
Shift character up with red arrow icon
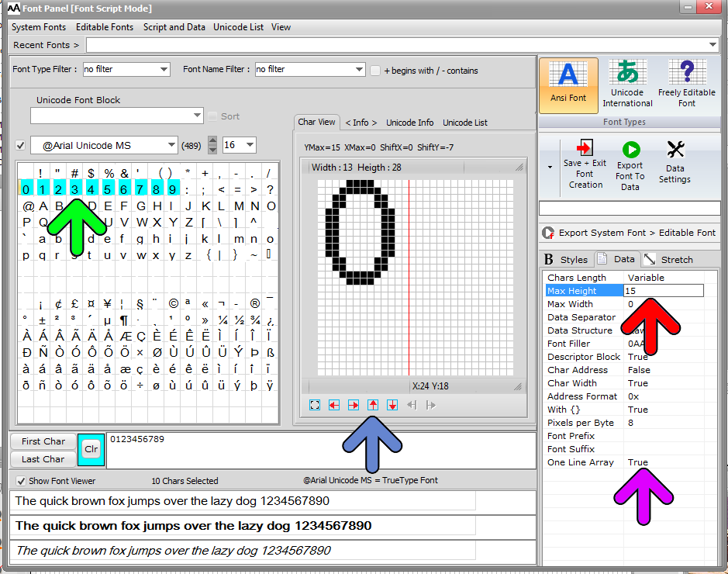(373, 405)
